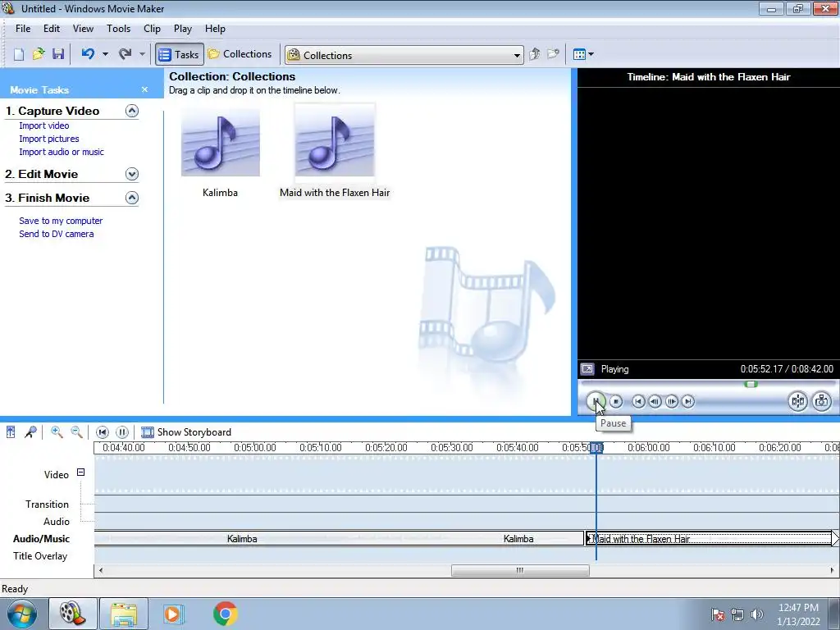This screenshot has width=840, height=630.
Task: Take picture from preview
Action: tap(822, 401)
